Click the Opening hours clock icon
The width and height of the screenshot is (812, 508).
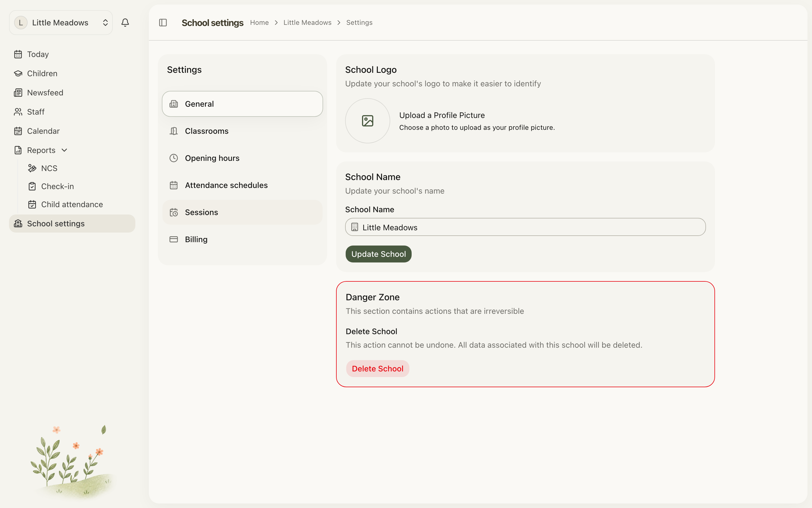coord(174,158)
